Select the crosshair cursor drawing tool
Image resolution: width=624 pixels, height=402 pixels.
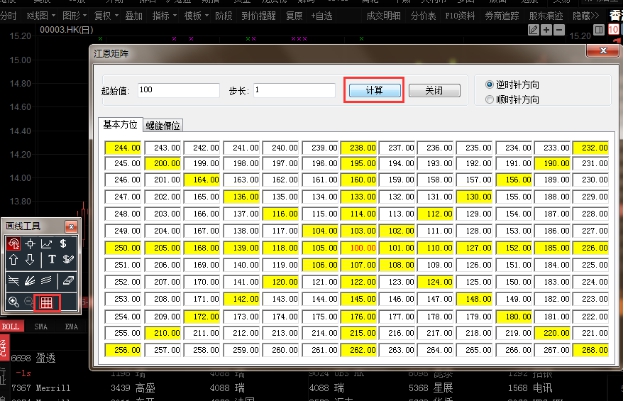[x=32, y=243]
